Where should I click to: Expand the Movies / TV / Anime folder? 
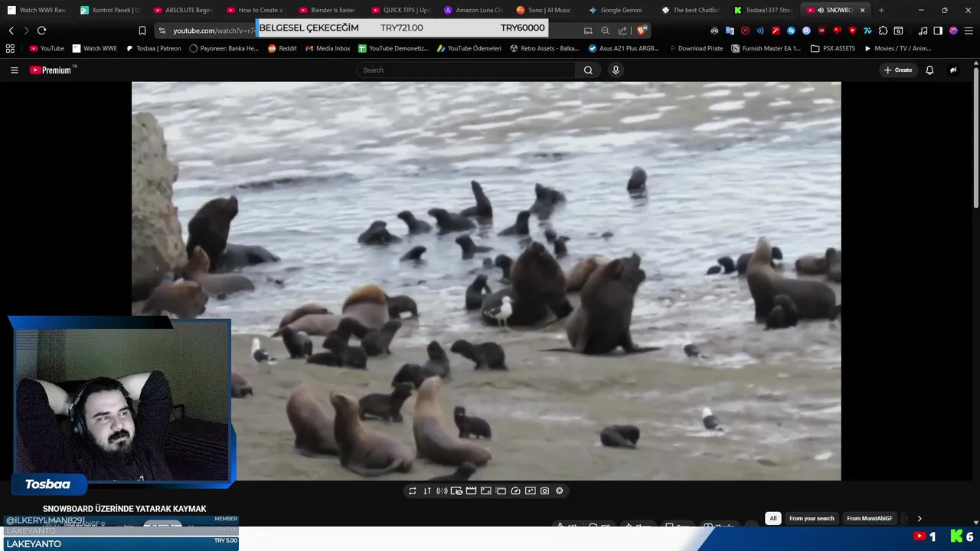(897, 48)
